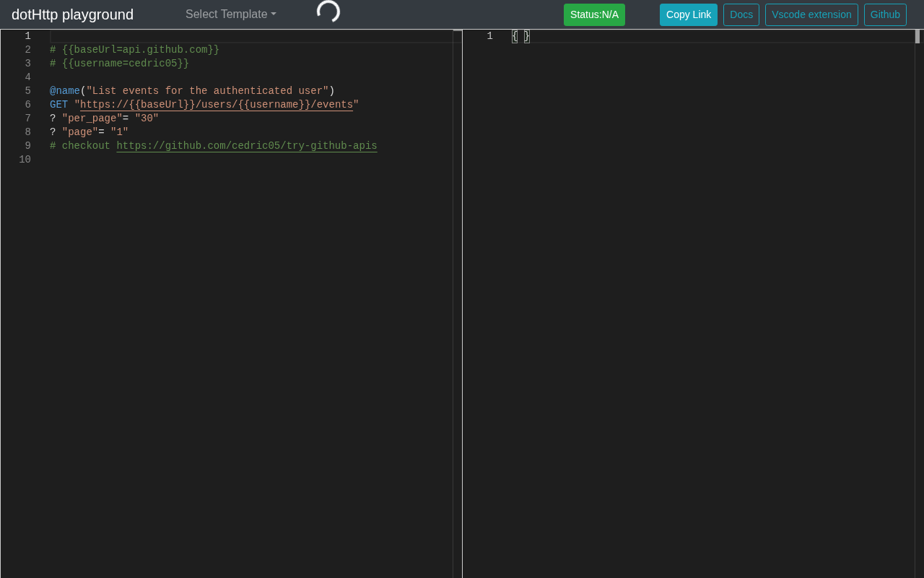Click the username comment on line 3
The image size is (924, 578).
tap(119, 64)
